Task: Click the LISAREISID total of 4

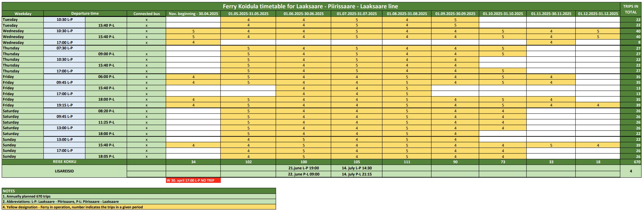Action: [631, 171]
